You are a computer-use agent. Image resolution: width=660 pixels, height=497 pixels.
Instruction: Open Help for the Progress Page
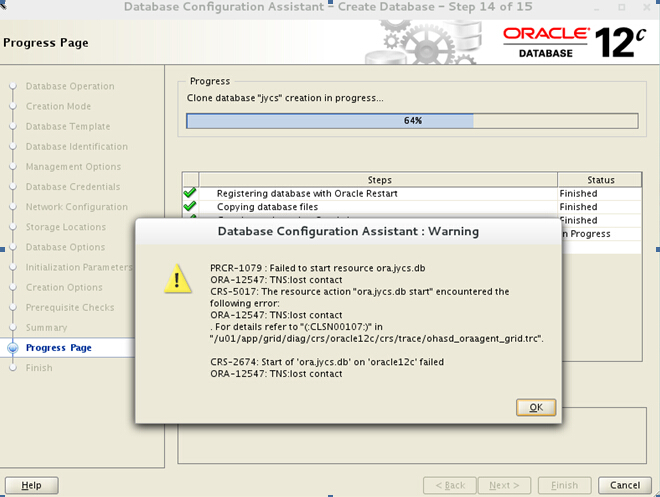coord(32,485)
